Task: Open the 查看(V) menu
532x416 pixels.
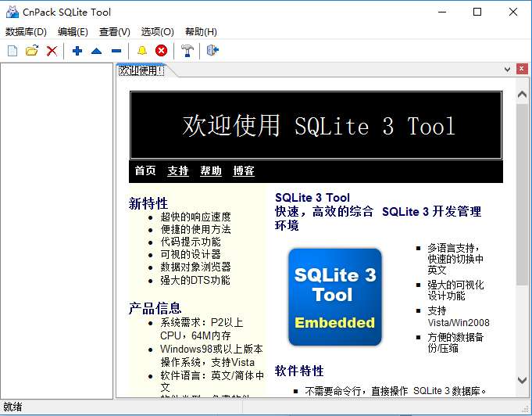Action: 115,32
